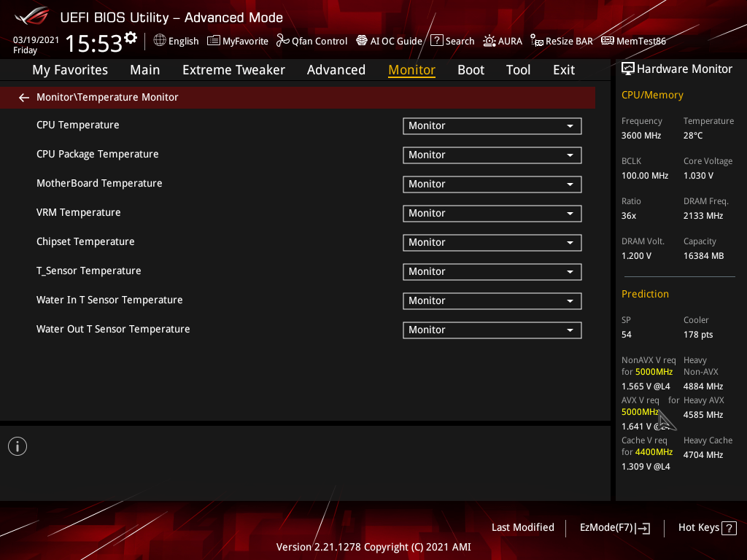747x560 pixels.
Task: Click the AURA lighting icon
Action: tap(489, 41)
